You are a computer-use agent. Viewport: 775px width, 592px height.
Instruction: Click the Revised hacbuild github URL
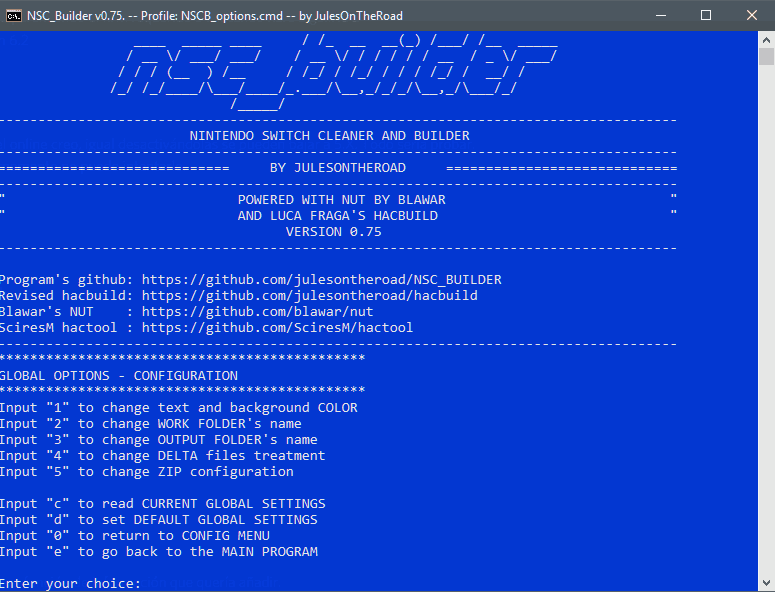tap(310, 296)
